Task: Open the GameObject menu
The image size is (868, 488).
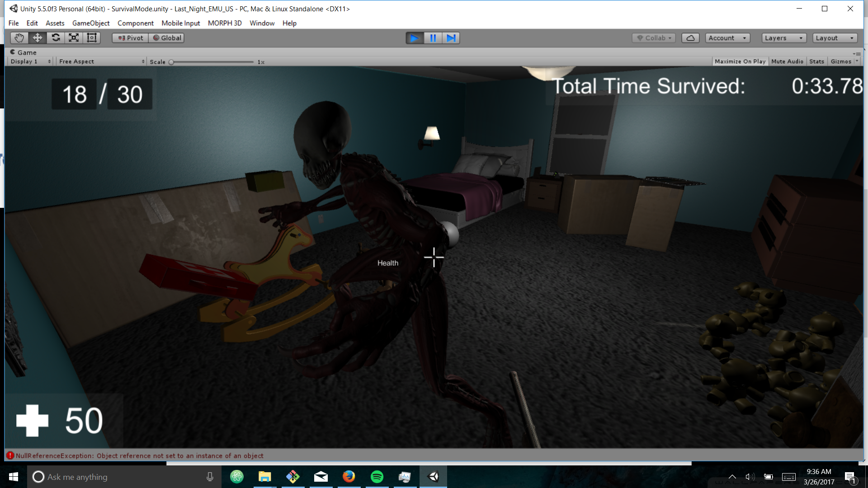Action: 91,23
